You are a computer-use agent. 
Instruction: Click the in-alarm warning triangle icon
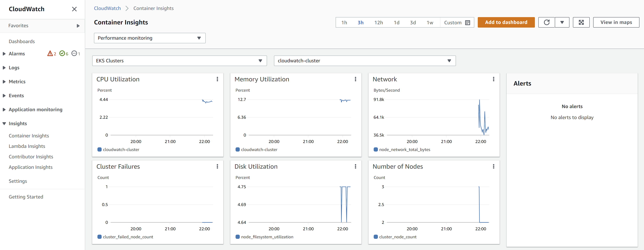pyautogui.click(x=50, y=53)
